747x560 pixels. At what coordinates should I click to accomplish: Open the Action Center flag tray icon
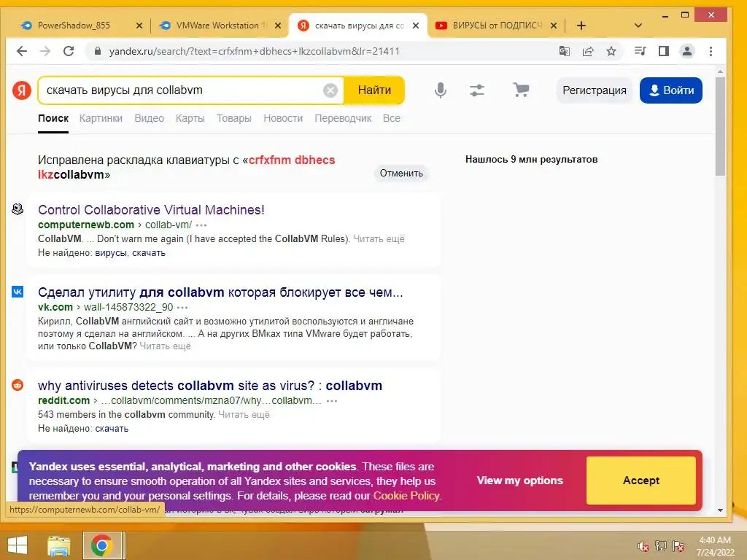coord(678,546)
